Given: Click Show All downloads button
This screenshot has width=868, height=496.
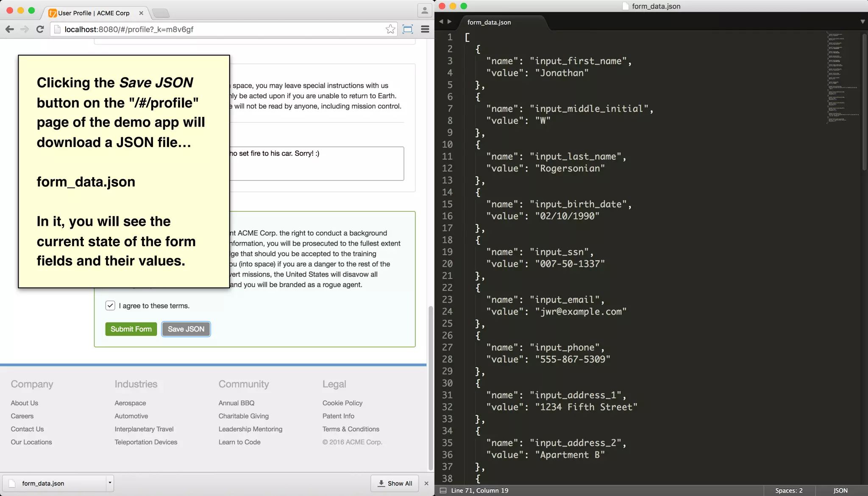Looking at the screenshot, I should click(x=395, y=483).
